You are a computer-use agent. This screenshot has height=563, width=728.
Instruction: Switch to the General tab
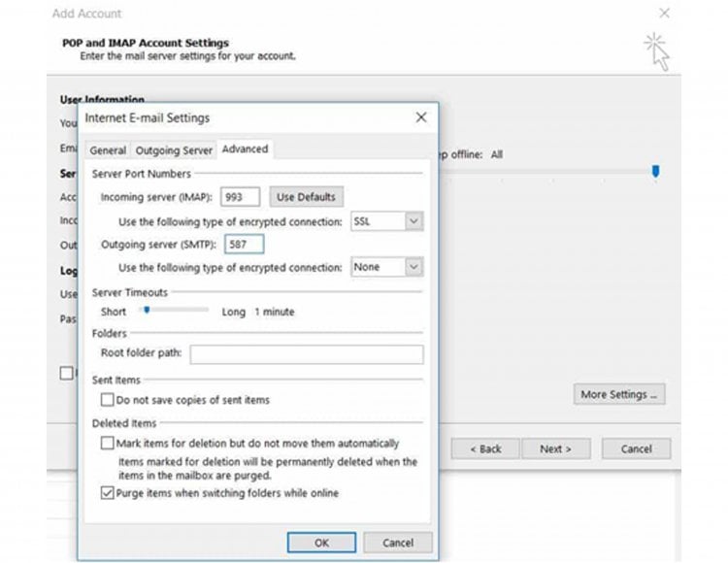(x=108, y=150)
